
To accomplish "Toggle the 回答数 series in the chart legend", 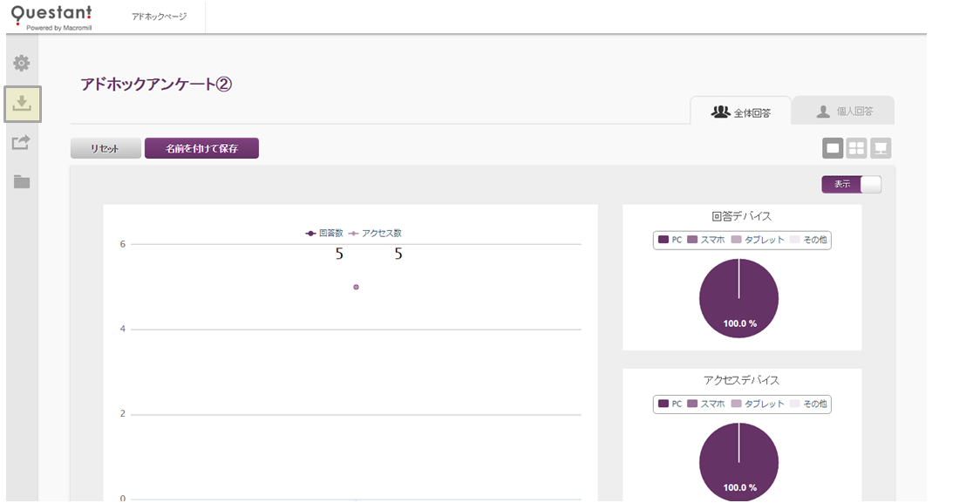I will pyautogui.click(x=324, y=234).
